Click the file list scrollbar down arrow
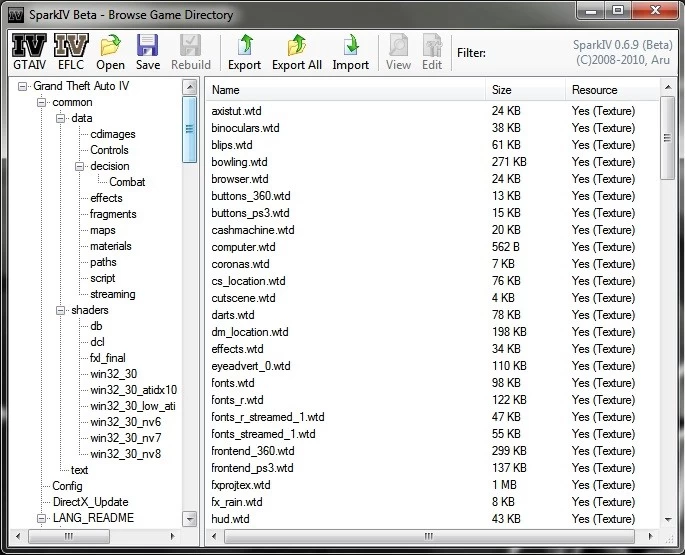Image resolution: width=685 pixels, height=555 pixels. 668,520
